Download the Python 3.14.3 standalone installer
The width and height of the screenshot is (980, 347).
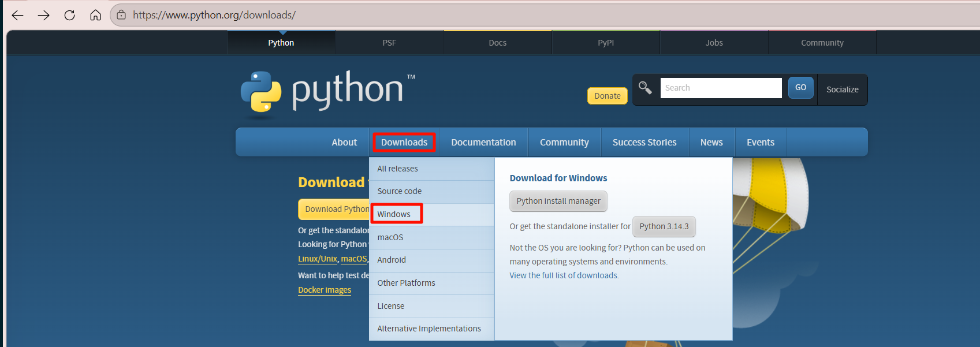click(664, 226)
